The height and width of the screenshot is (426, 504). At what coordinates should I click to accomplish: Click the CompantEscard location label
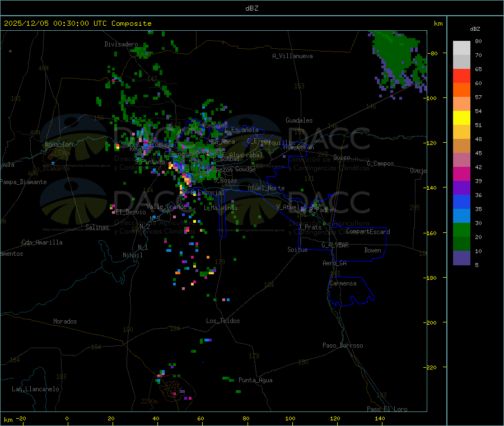click(x=368, y=232)
